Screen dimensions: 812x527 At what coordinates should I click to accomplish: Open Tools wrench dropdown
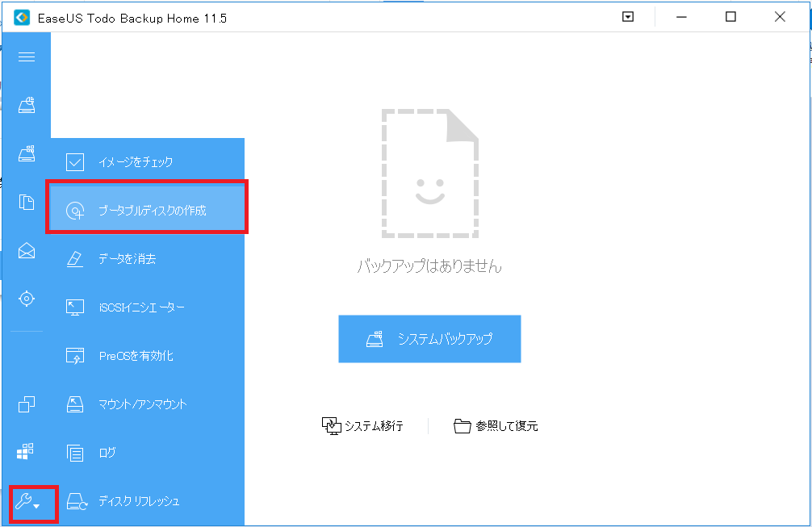point(27,501)
